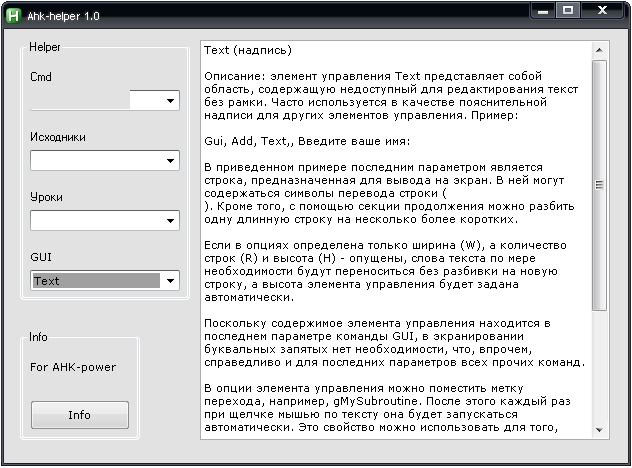Click the 'GUI' label above the Text combo
The width and height of the screenshot is (632, 468).
41,257
